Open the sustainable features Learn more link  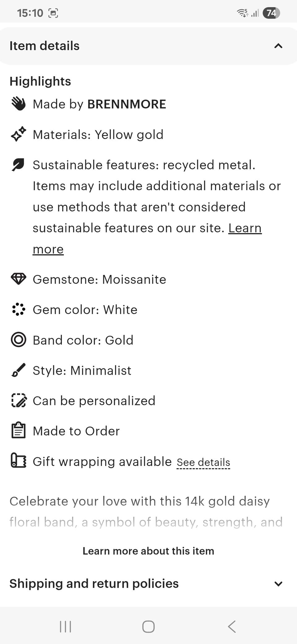click(x=245, y=228)
